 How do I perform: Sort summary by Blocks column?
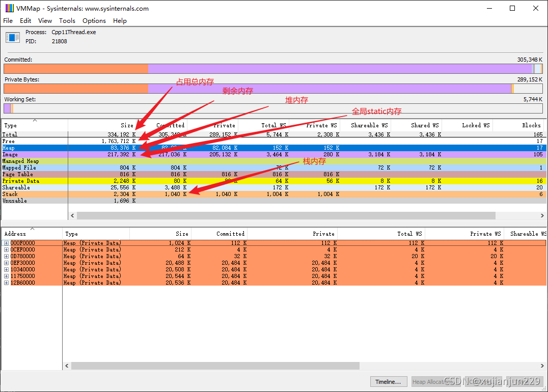click(x=519, y=125)
